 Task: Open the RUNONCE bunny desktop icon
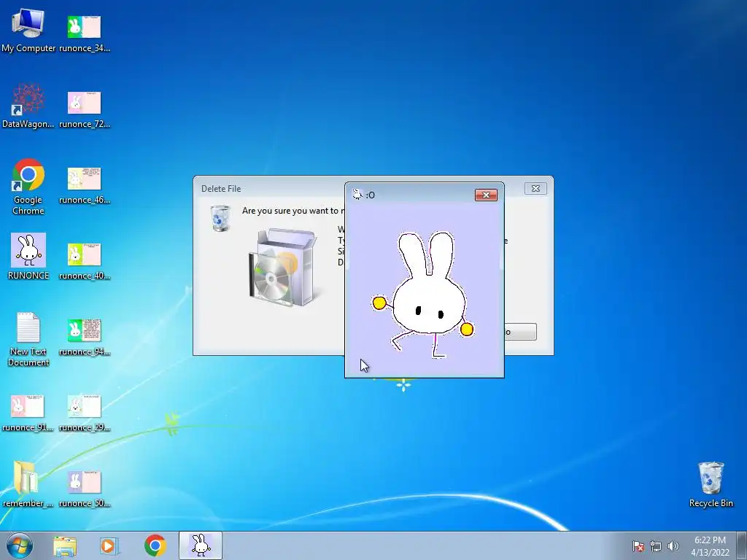(28, 256)
